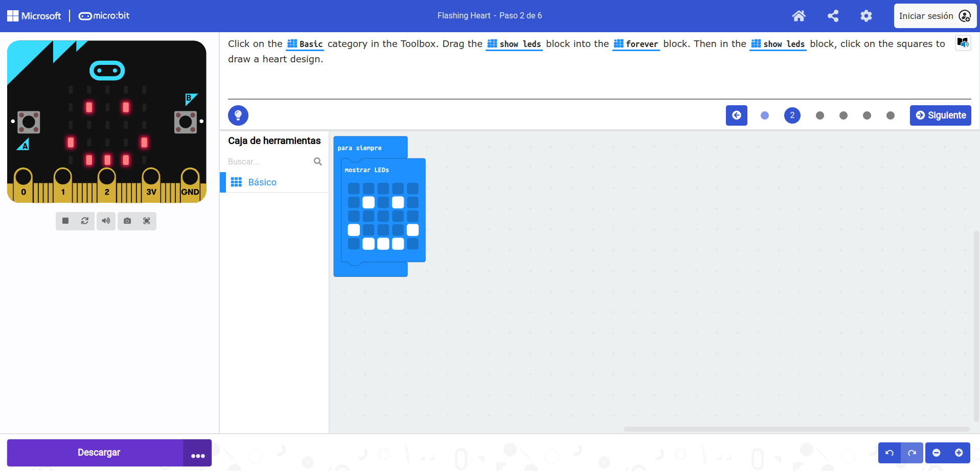Select the Básico category in the toolbox
Viewport: 980px width, 471px height.
point(262,182)
